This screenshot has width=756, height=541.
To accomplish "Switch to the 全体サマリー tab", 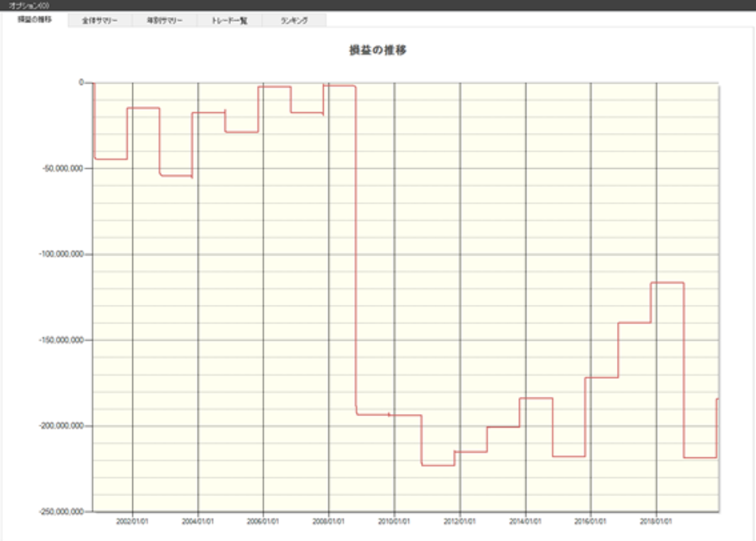I will pyautogui.click(x=100, y=20).
